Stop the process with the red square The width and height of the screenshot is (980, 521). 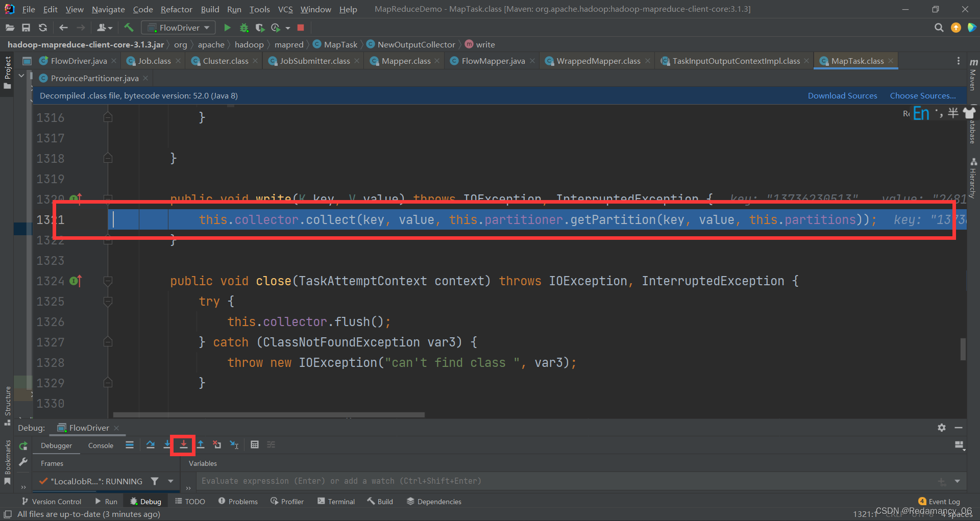tap(301, 28)
